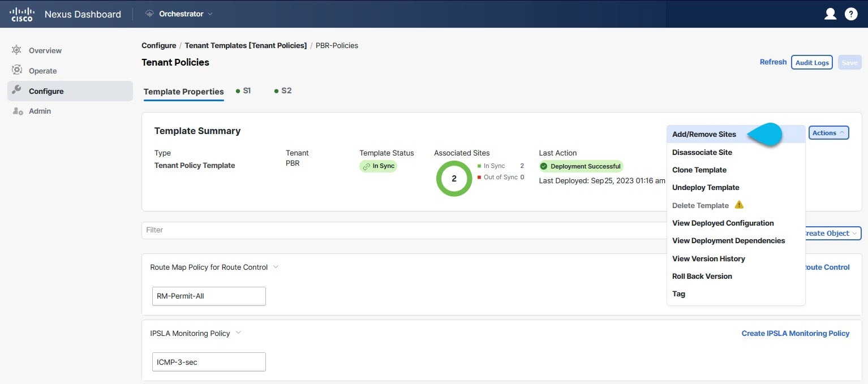Click Create IPSLA Monitoring Policy link
Viewport: 868px width, 384px height.
pyautogui.click(x=796, y=333)
